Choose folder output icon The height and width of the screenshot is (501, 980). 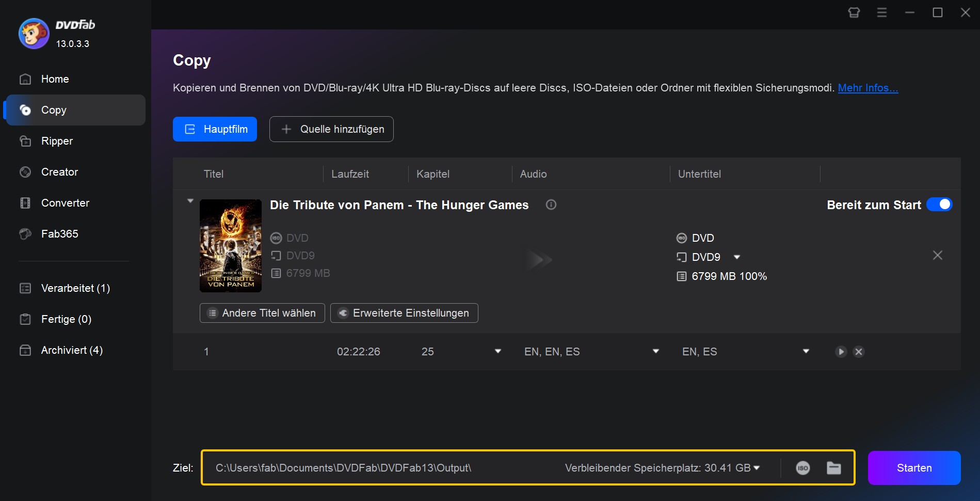point(834,468)
